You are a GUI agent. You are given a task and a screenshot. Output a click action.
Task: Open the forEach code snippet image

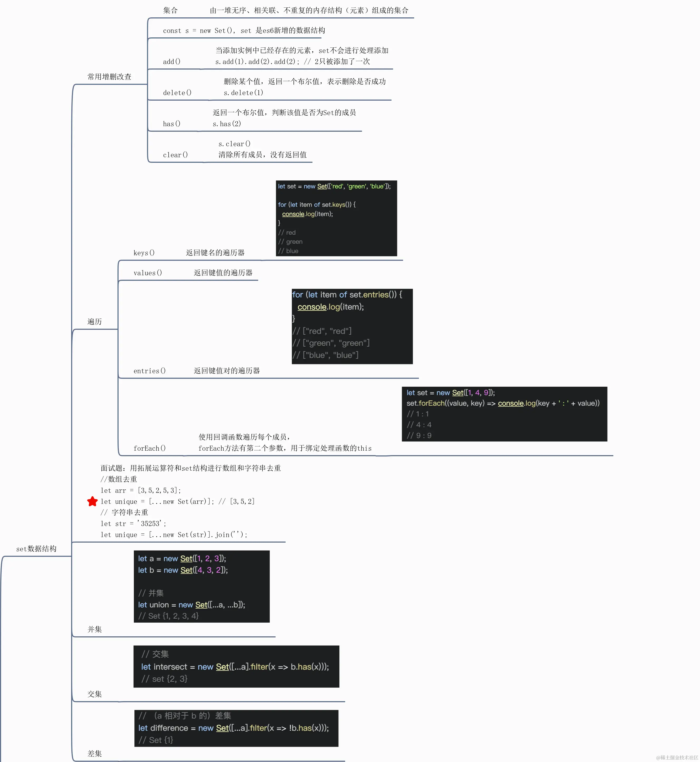click(505, 414)
